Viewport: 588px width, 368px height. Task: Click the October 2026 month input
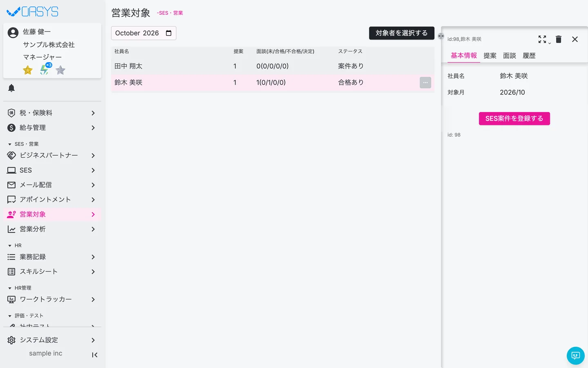[144, 33]
